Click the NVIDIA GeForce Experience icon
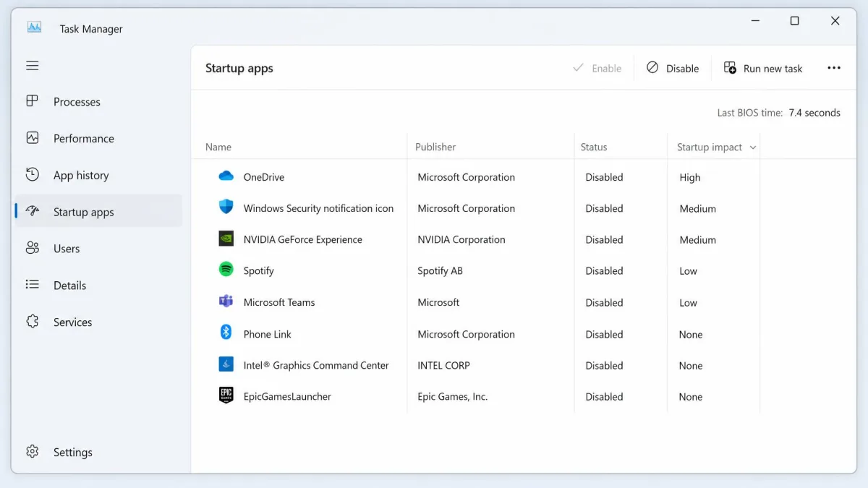 (x=226, y=239)
